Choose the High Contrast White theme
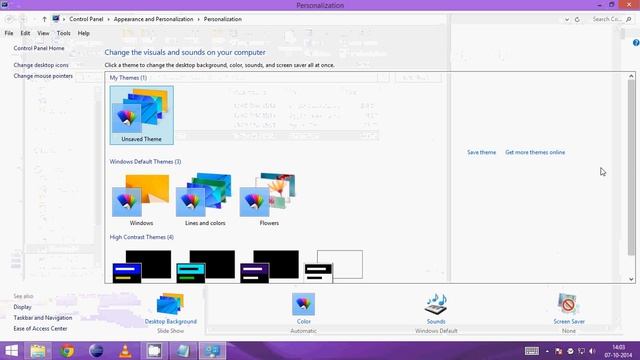 click(333, 266)
